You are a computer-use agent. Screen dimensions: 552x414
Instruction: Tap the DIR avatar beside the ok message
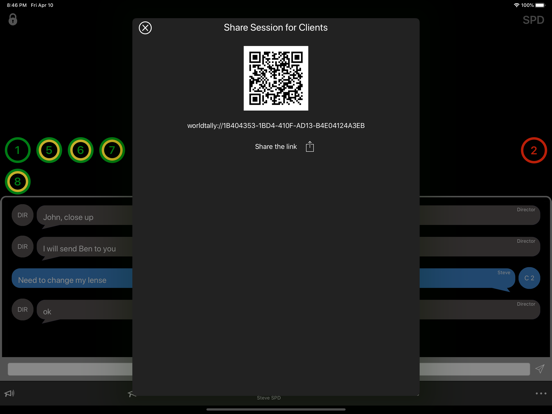(23, 309)
